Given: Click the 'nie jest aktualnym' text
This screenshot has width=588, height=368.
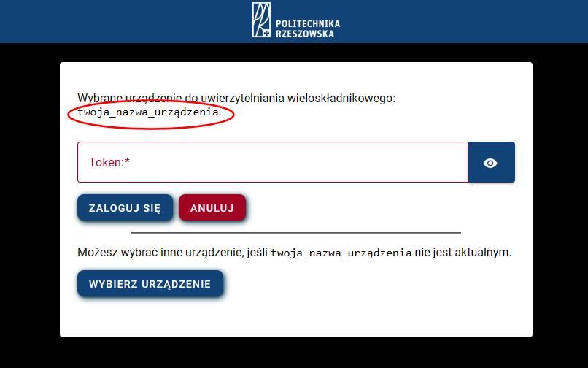Looking at the screenshot, I should coord(463,253).
